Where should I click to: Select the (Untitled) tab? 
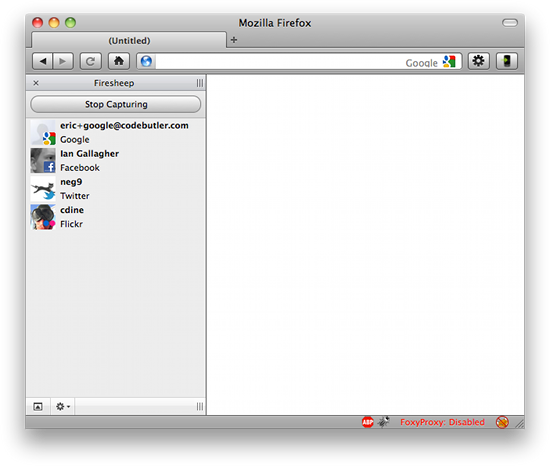tap(129, 40)
